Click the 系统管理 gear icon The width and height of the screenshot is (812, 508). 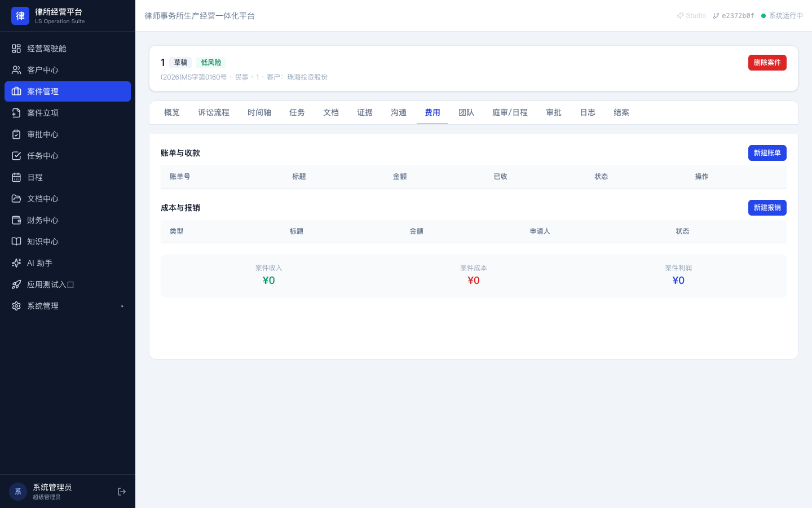point(16,306)
